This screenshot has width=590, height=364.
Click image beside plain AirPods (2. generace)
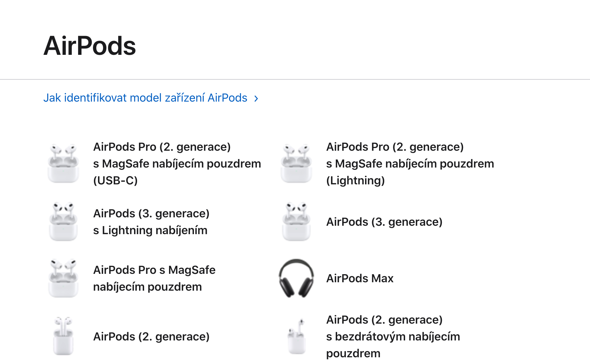tap(63, 336)
